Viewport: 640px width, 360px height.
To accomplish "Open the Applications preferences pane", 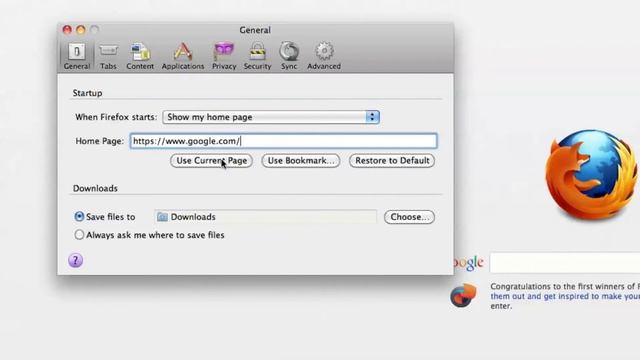I will (x=183, y=56).
